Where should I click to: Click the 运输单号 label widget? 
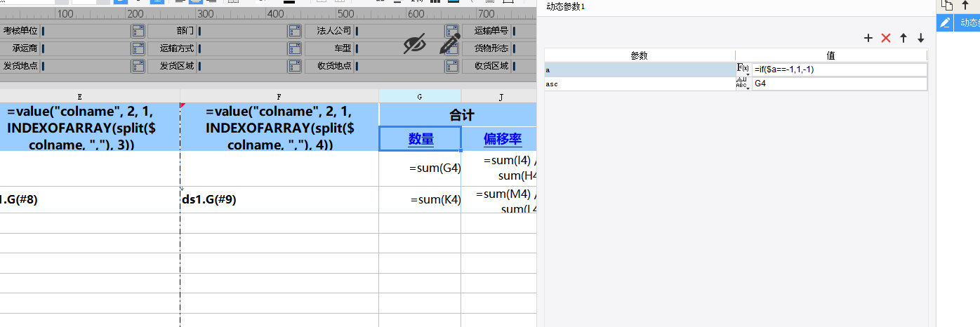point(487,31)
